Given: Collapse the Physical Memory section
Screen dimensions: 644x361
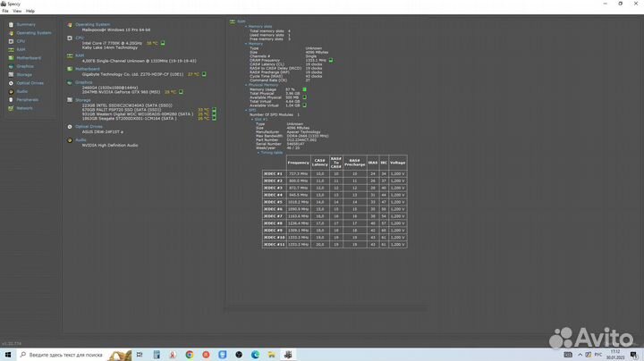Looking at the screenshot, I should 246,85.
